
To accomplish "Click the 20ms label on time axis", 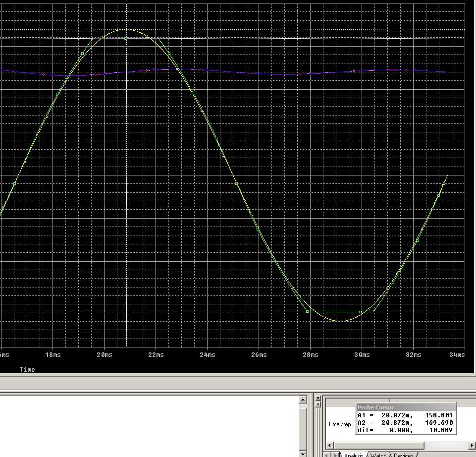I will pos(104,354).
